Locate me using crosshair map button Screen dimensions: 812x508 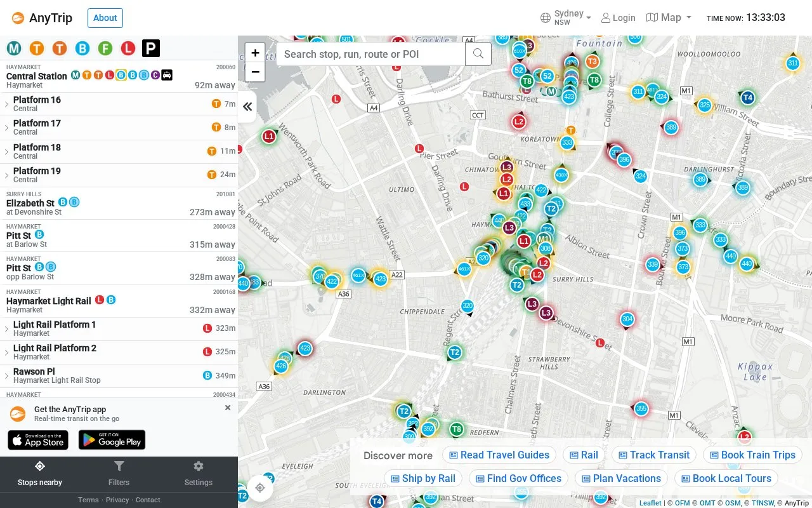[259, 488]
